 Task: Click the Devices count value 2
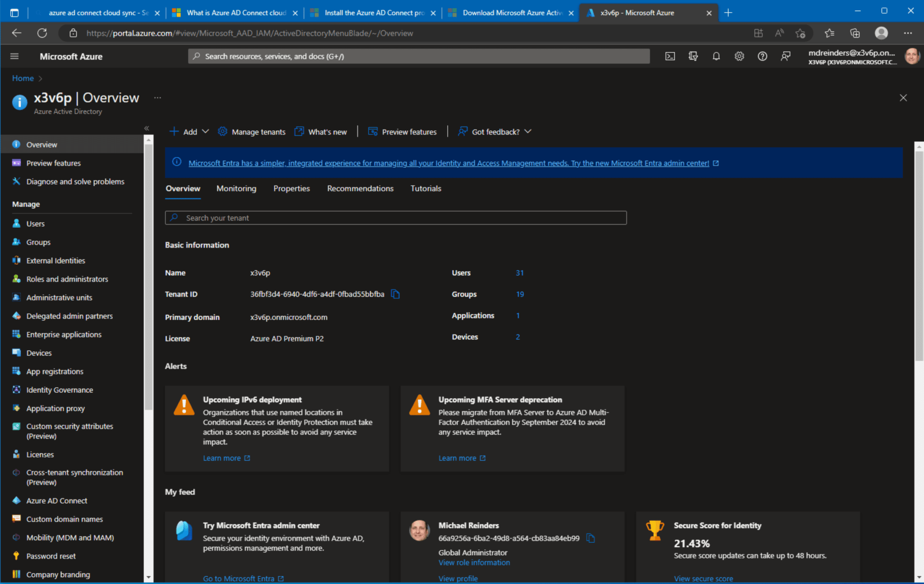pos(517,336)
